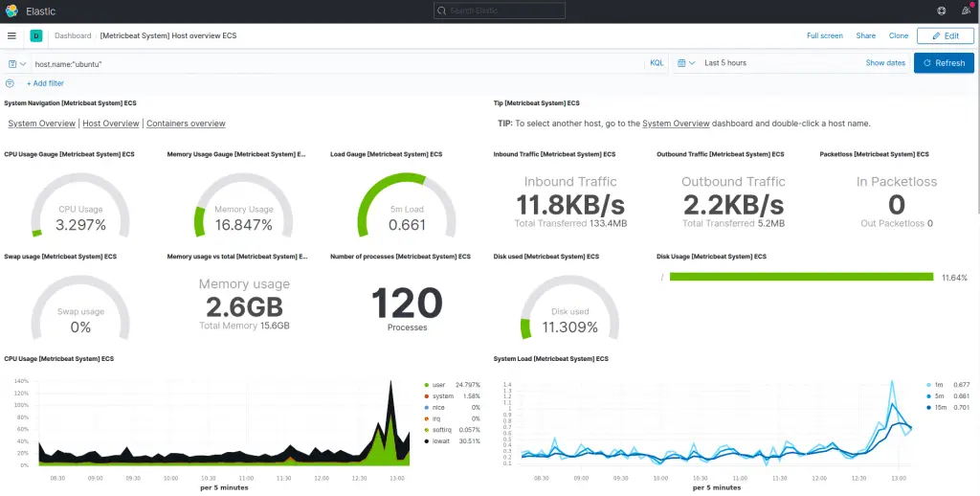This screenshot has height=496, width=980.
Task: Open the Containers overview link
Action: pos(186,124)
